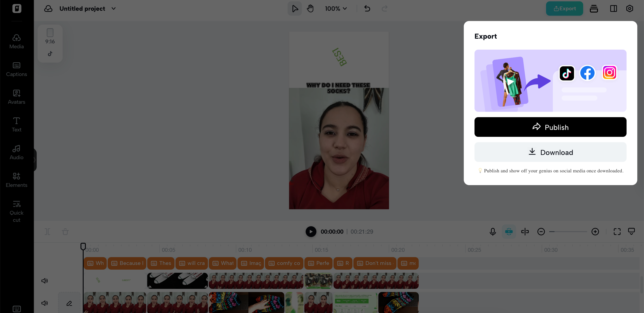The image size is (644, 313).
Task: Switch to the Text panel
Action: (x=16, y=124)
